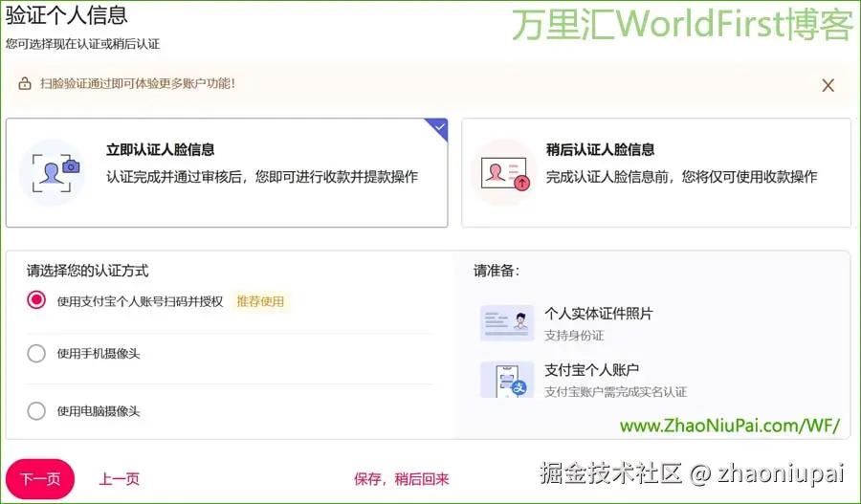Image resolution: width=861 pixels, height=504 pixels.
Task: Go to the next page with 下一页
Action: (40, 479)
